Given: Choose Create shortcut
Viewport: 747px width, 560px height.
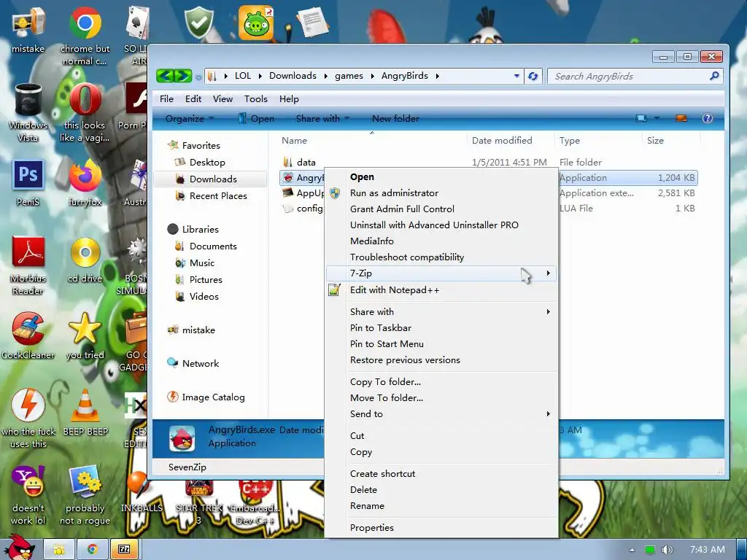Looking at the screenshot, I should (382, 474).
